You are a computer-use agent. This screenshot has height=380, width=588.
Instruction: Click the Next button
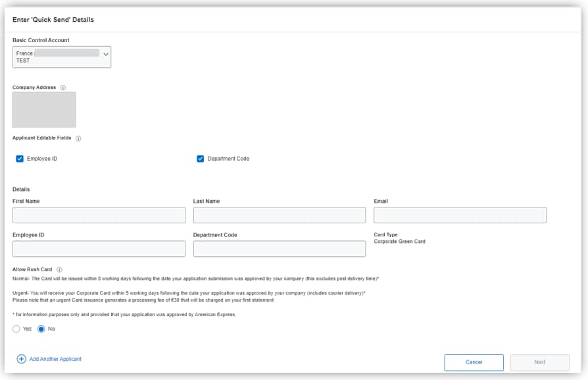539,362
